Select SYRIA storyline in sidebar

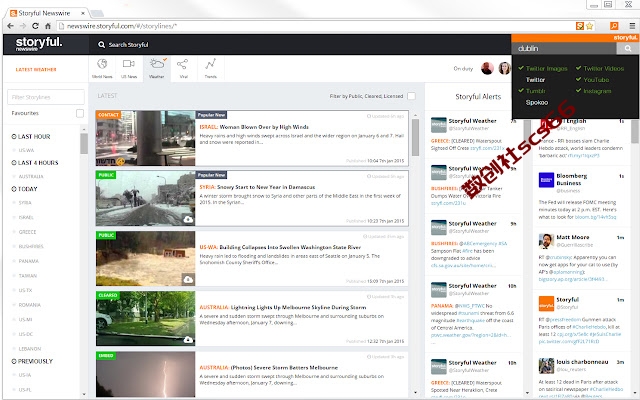[25, 203]
